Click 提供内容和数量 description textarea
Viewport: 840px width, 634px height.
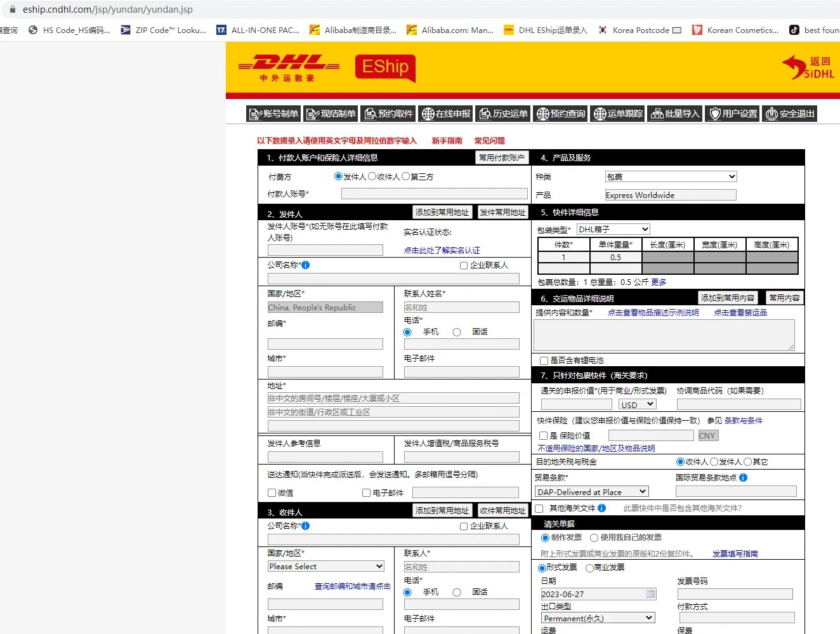tap(664, 334)
